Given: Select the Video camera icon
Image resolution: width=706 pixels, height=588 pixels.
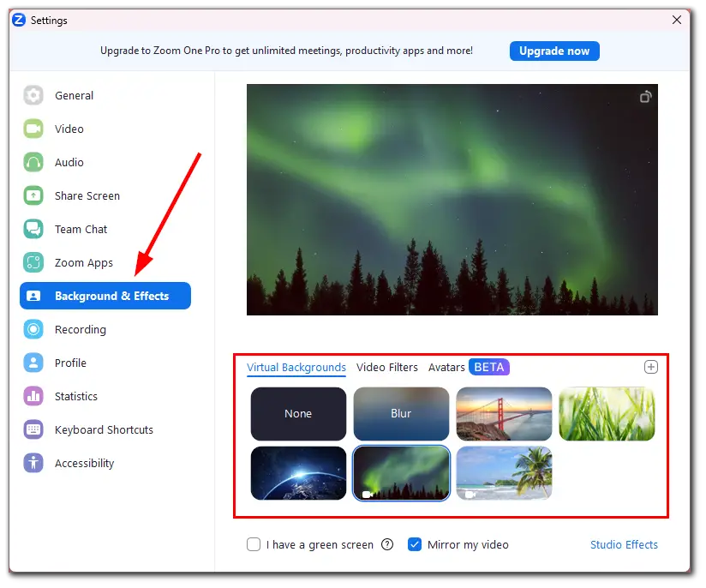Looking at the screenshot, I should [33, 129].
